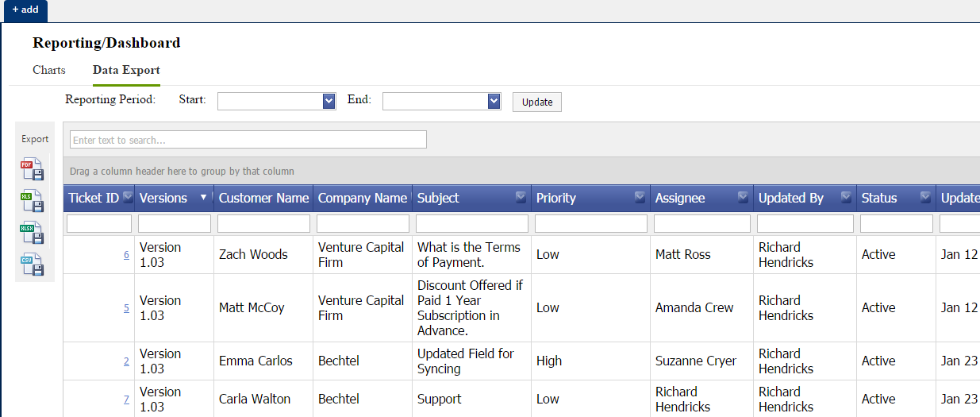Show the Updated By column filter icon
This screenshot has width=980, height=417.
click(846, 198)
